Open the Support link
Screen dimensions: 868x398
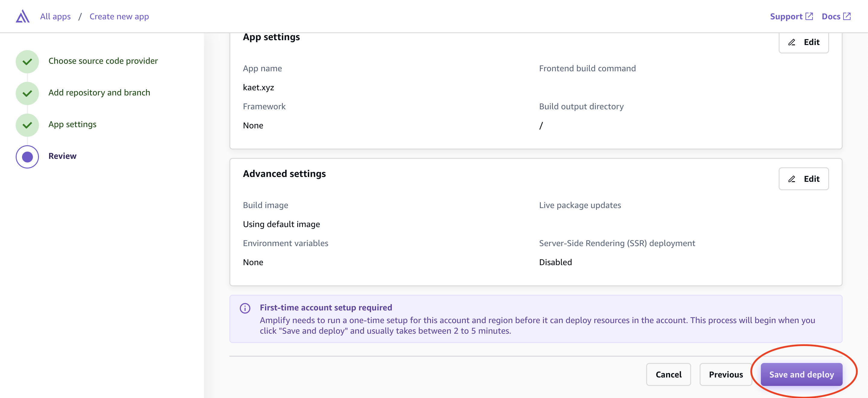tap(786, 17)
